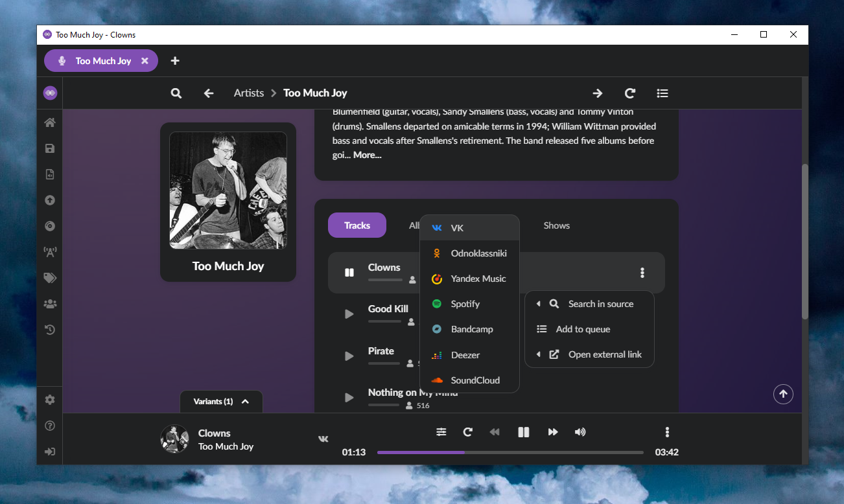Click the Too Much Joy band photo
Screen dimensions: 844x504
tap(228, 190)
